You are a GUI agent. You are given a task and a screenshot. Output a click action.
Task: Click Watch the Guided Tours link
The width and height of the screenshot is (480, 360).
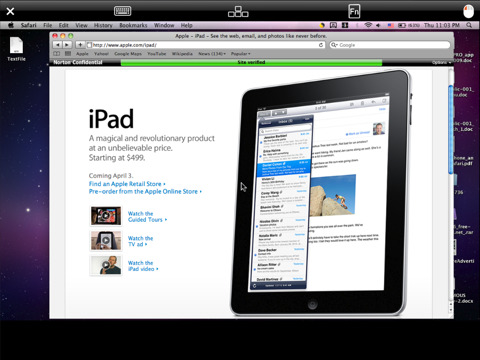pos(147,217)
